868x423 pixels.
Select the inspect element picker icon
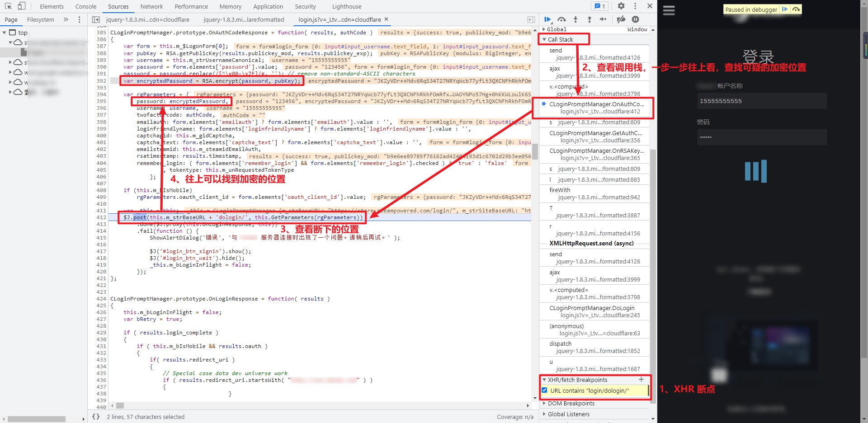click(x=8, y=6)
